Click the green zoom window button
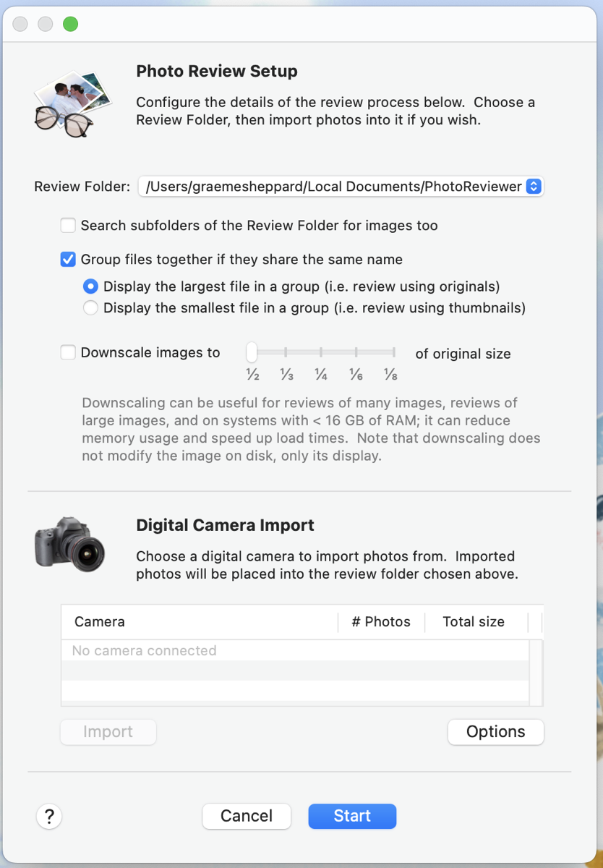The height and width of the screenshot is (868, 603). (x=70, y=25)
